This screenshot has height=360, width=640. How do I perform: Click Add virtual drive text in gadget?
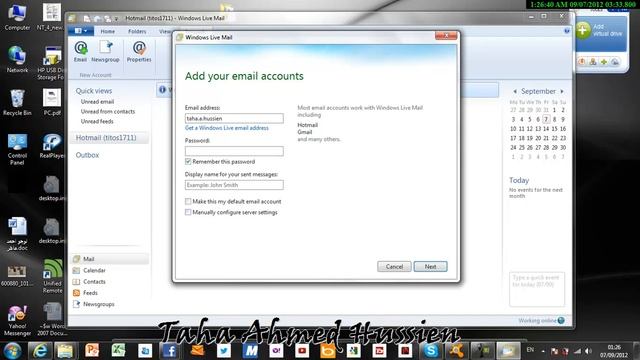(x=607, y=30)
